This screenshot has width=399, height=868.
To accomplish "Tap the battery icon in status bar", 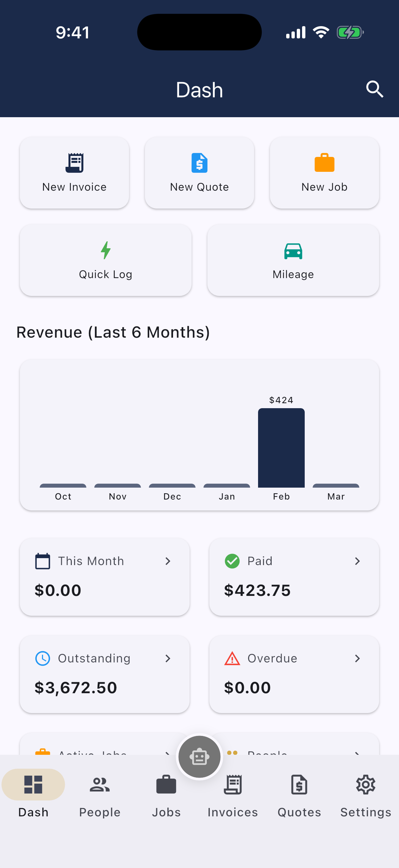I will click(x=350, y=33).
